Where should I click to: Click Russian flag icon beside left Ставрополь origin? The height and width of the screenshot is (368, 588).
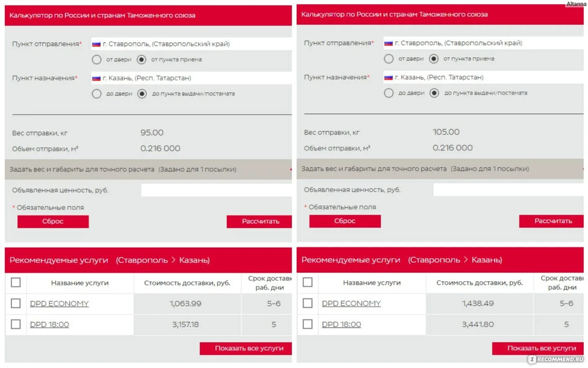[96, 44]
